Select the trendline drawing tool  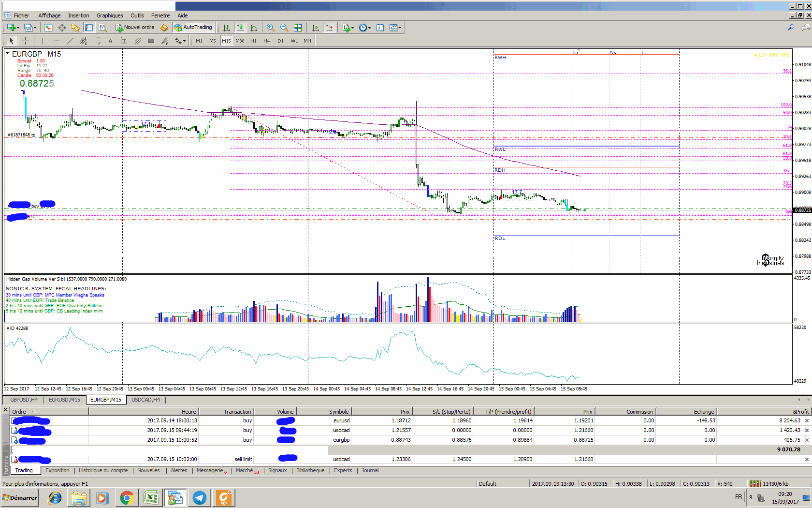pos(70,41)
